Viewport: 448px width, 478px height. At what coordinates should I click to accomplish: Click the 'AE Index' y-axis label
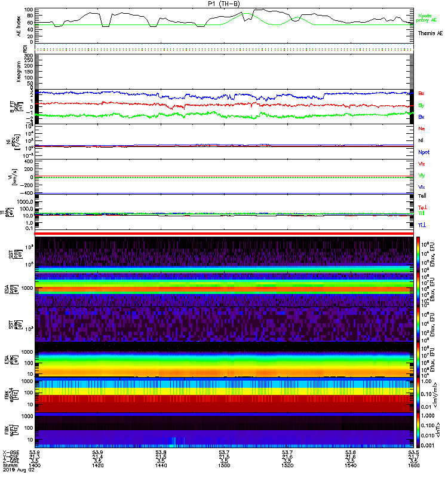[x=19, y=26]
